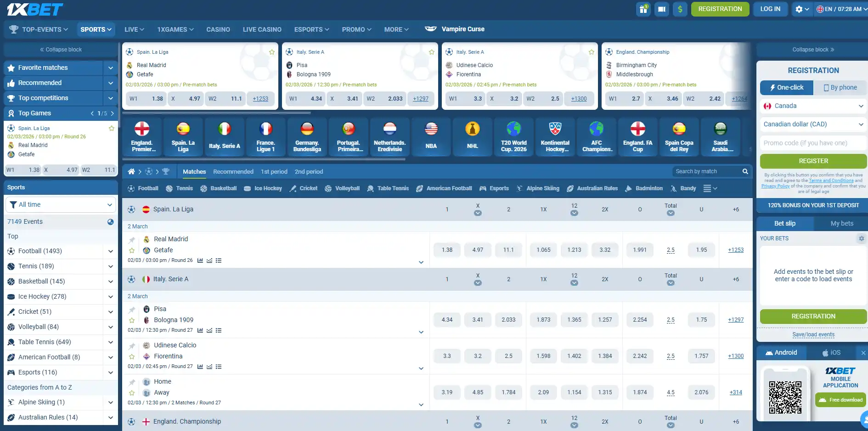Click the dollar payments icon in header

[680, 9]
